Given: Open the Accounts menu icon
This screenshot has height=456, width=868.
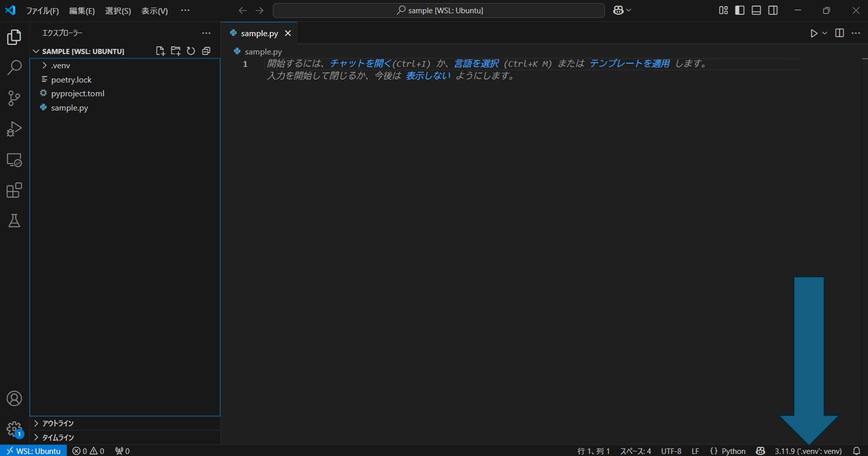Looking at the screenshot, I should [x=14, y=398].
